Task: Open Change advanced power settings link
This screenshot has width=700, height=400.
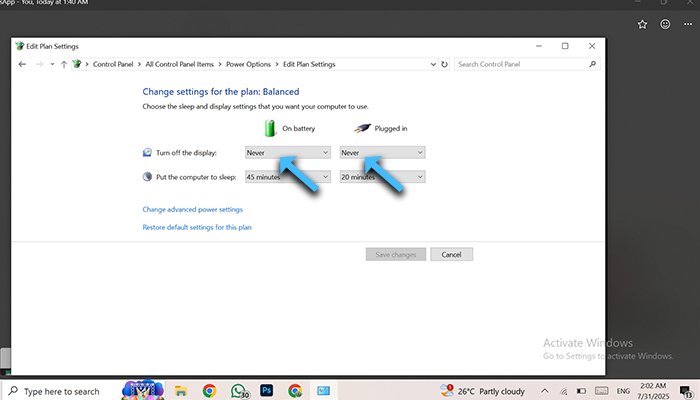Action: coord(192,209)
